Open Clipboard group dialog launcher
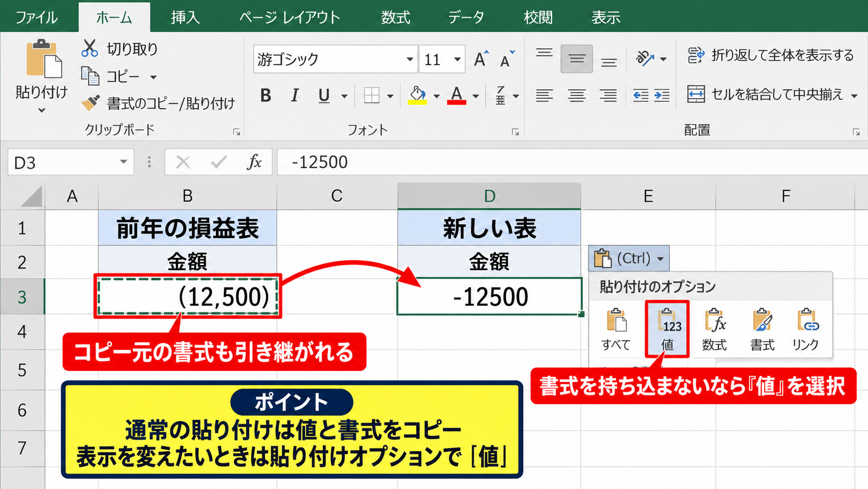868x489 pixels. (237, 133)
